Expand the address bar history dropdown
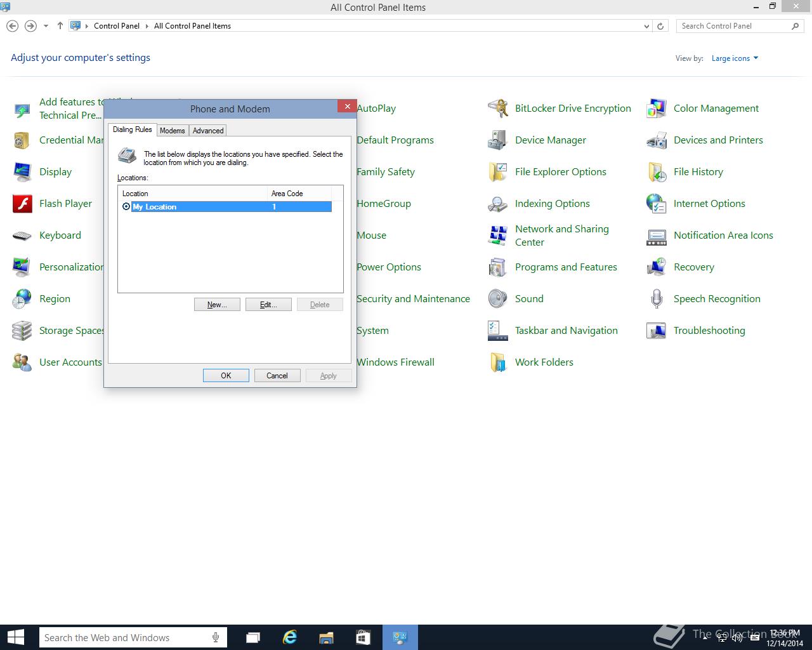 pyautogui.click(x=646, y=26)
